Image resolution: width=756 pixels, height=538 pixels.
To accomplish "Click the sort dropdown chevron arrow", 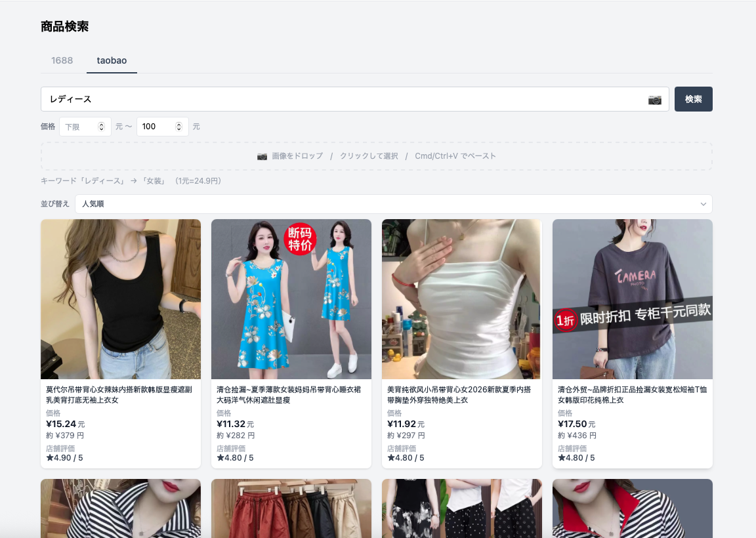I will (x=703, y=204).
